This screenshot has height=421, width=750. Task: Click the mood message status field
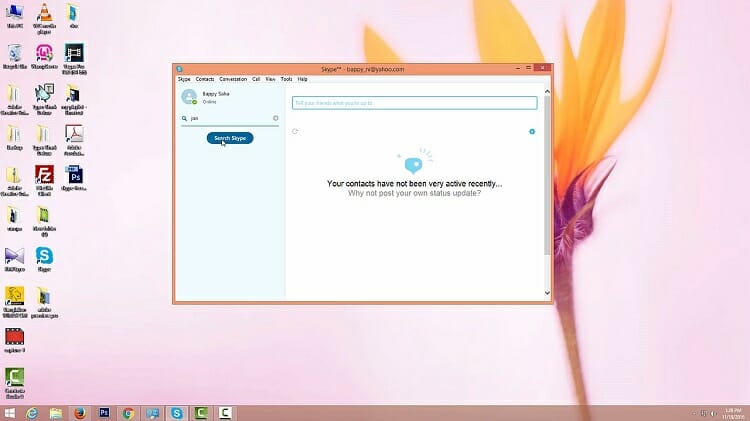tap(414, 103)
